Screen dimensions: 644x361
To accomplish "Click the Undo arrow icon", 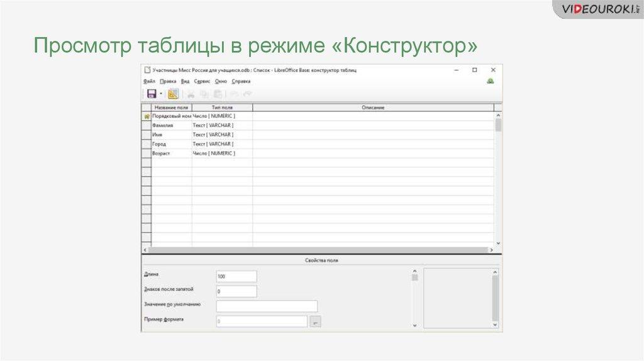I will [x=233, y=94].
